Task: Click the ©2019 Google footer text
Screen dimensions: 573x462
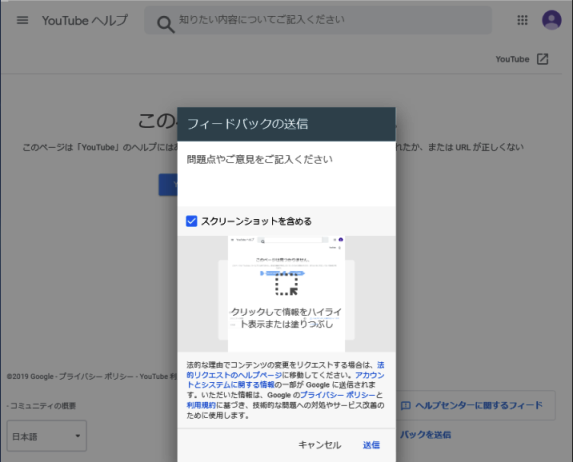Action: (30, 376)
